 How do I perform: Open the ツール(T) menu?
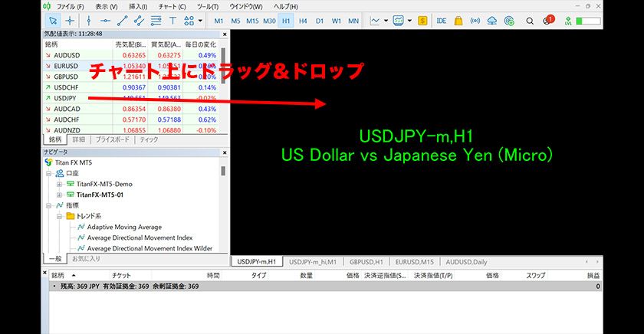(208, 7)
